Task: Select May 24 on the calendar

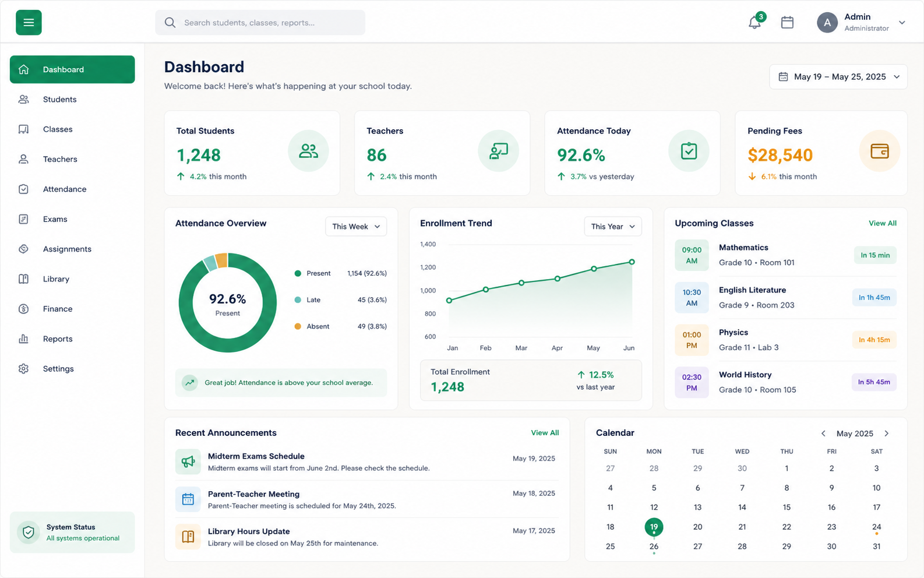Action: pos(876,527)
